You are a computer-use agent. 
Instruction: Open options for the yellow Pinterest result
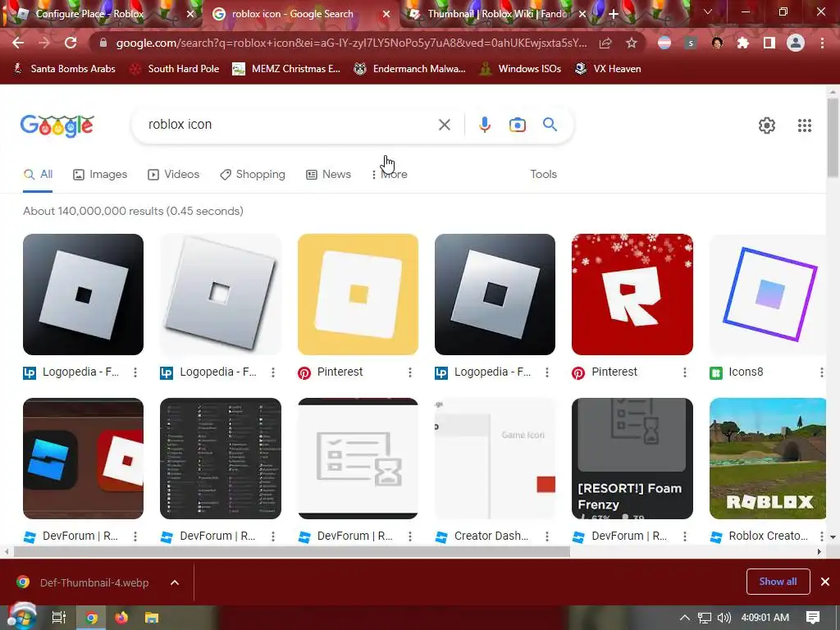(410, 372)
